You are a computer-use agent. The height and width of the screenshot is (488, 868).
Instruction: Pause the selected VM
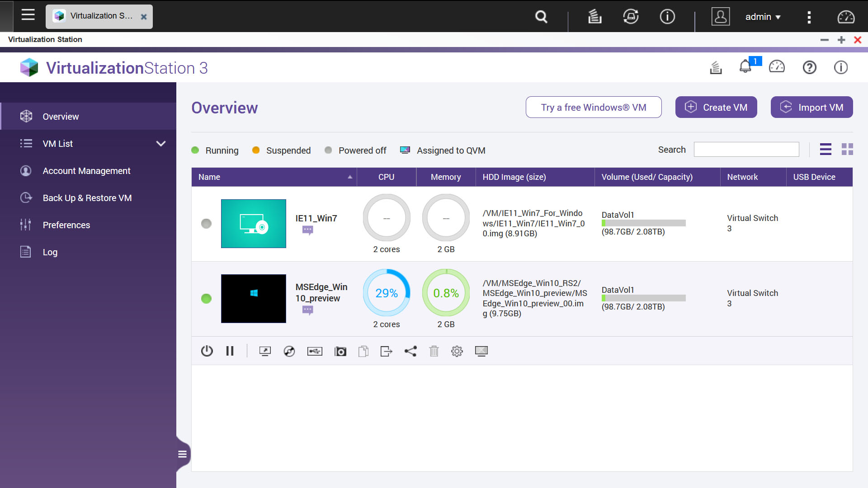tap(230, 351)
